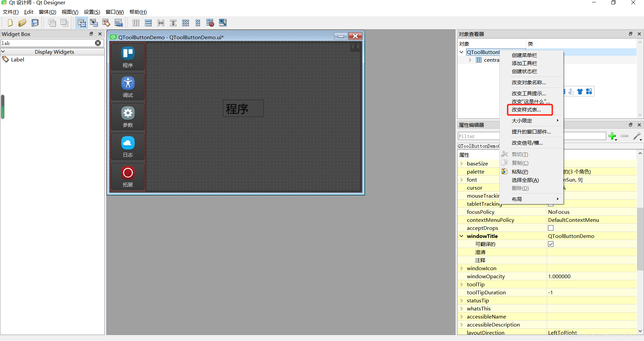Expand the toolTip property

(462, 285)
